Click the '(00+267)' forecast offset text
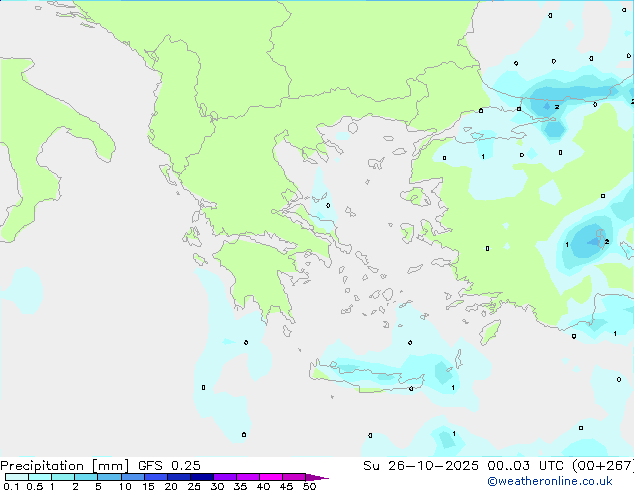The height and width of the screenshot is (490, 634). 603,466
